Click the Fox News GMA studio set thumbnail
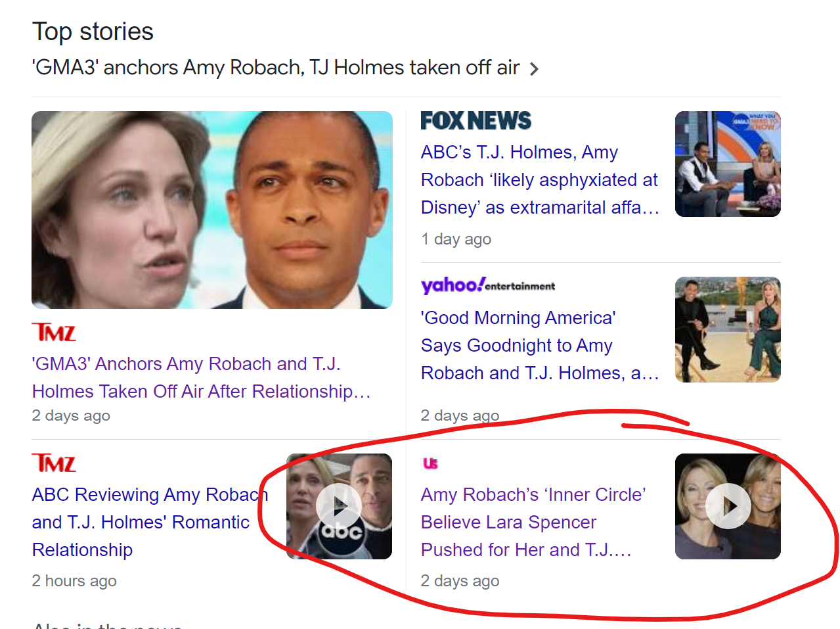 (728, 164)
